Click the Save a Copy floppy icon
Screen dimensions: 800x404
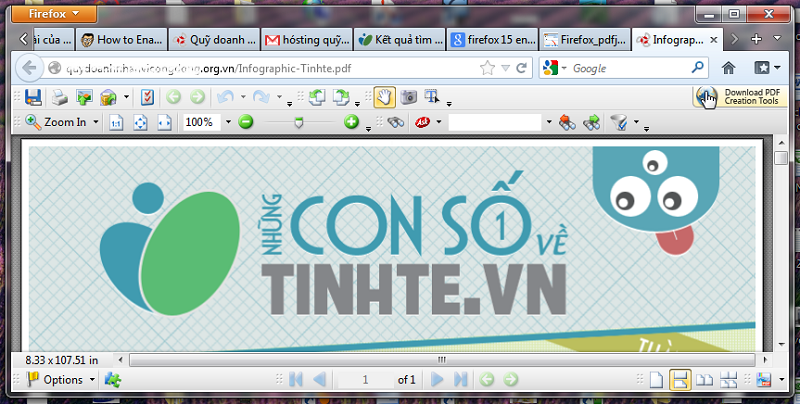pos(33,97)
